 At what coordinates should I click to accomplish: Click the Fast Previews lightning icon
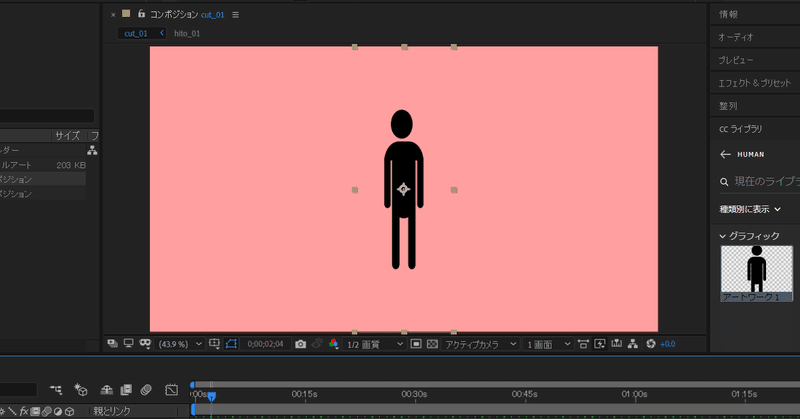click(x=600, y=344)
